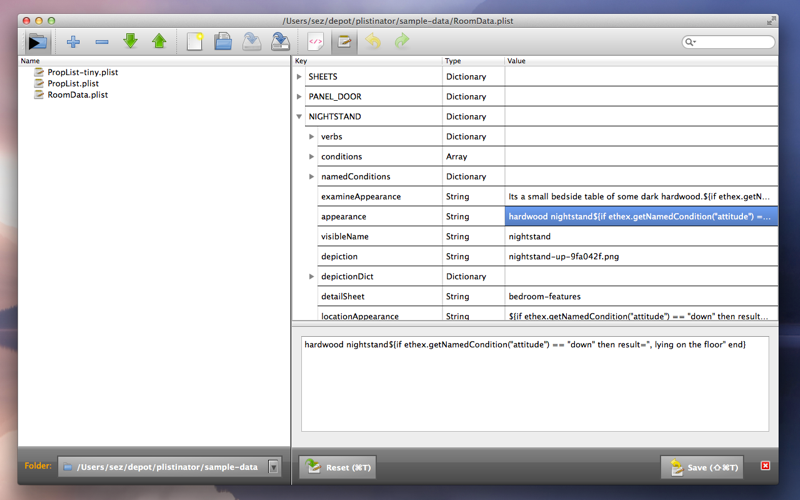The width and height of the screenshot is (800, 500).
Task: Toggle full screen with window corner arrows
Action: click(x=771, y=20)
